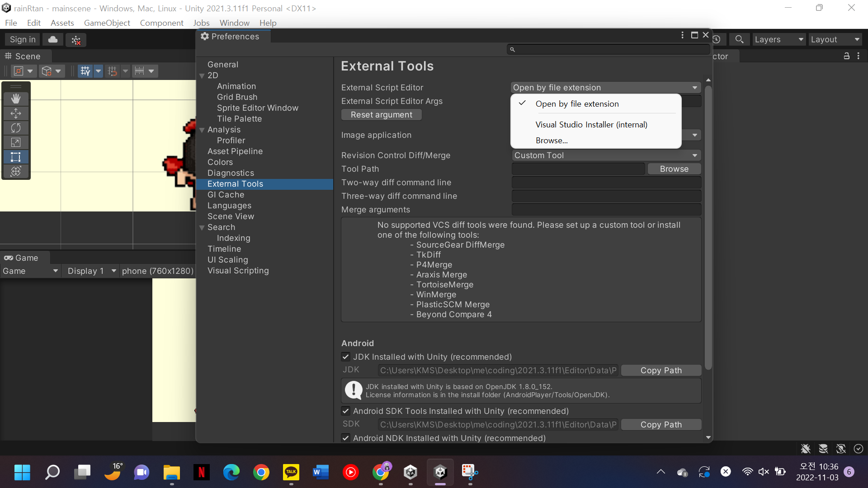Open Unity Hub from the taskbar
Screen dimensions: 868x488
410,473
